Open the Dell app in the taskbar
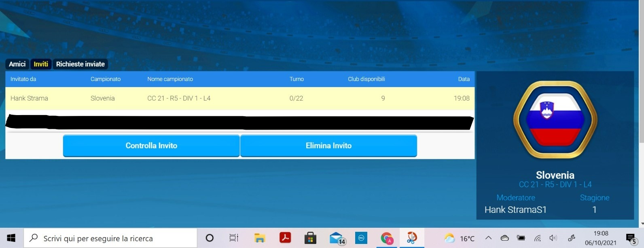 [361, 238]
